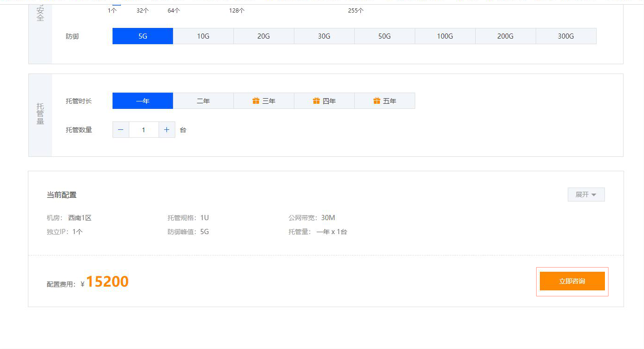Screen dimensions: 644x349
Task: Choose 二年 hosting duration
Action: pos(203,101)
